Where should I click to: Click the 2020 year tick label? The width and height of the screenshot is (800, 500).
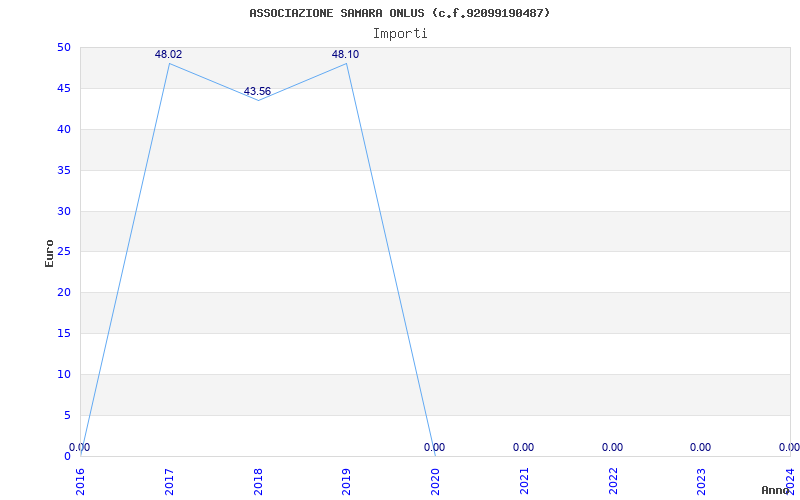pos(435,482)
